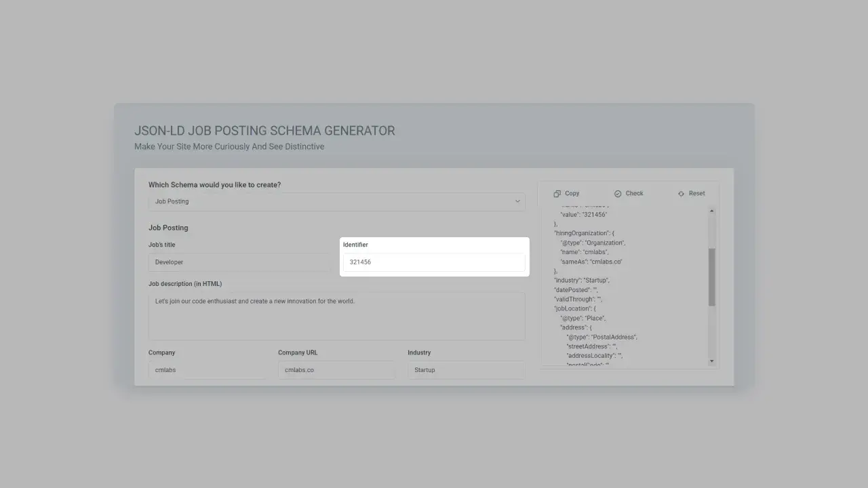This screenshot has width=868, height=488.
Task: Click the circular arrow Reset icon
Action: tap(681, 193)
